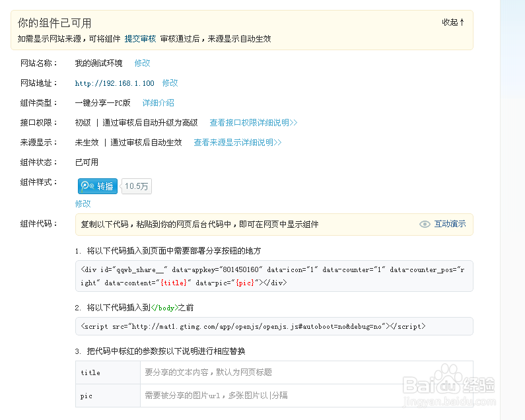Click 修改 under component style
Viewport: 525px width, 420px height.
(83, 203)
